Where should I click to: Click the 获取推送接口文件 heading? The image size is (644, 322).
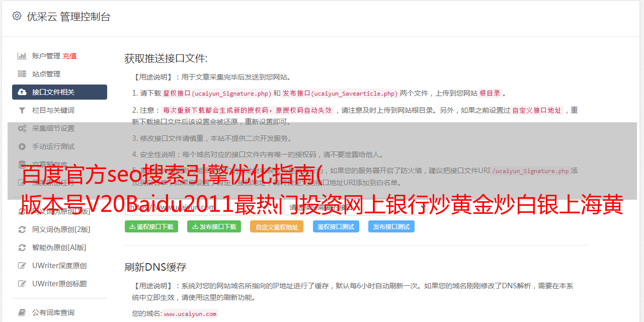click(x=166, y=58)
